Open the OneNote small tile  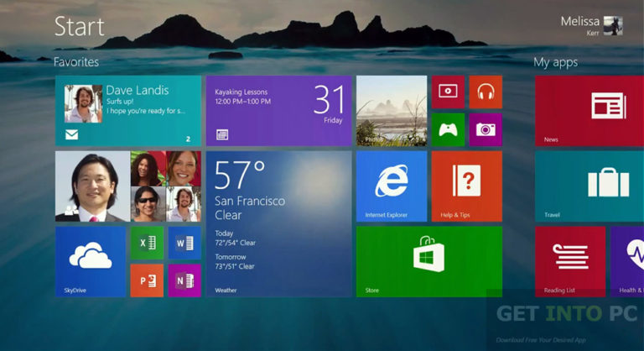184,280
